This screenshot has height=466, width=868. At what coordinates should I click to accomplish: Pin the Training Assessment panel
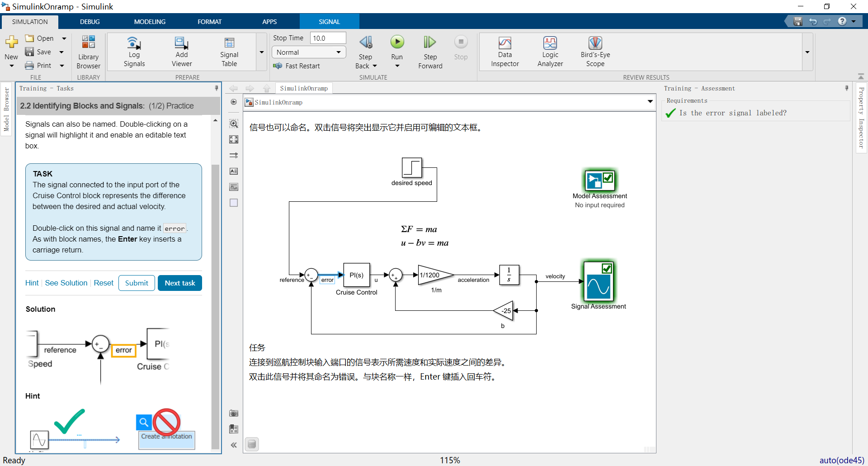[x=846, y=88]
